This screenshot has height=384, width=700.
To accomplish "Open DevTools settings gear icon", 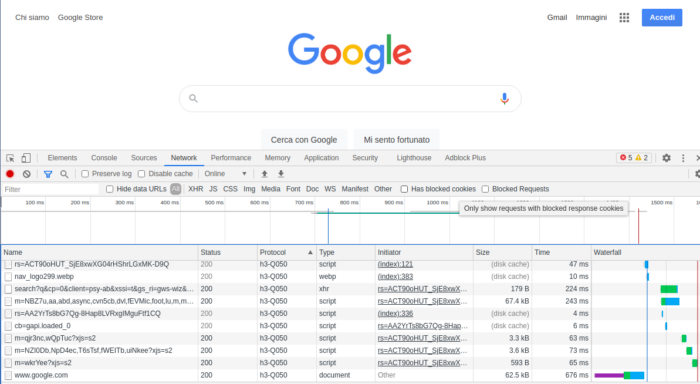I will click(666, 158).
